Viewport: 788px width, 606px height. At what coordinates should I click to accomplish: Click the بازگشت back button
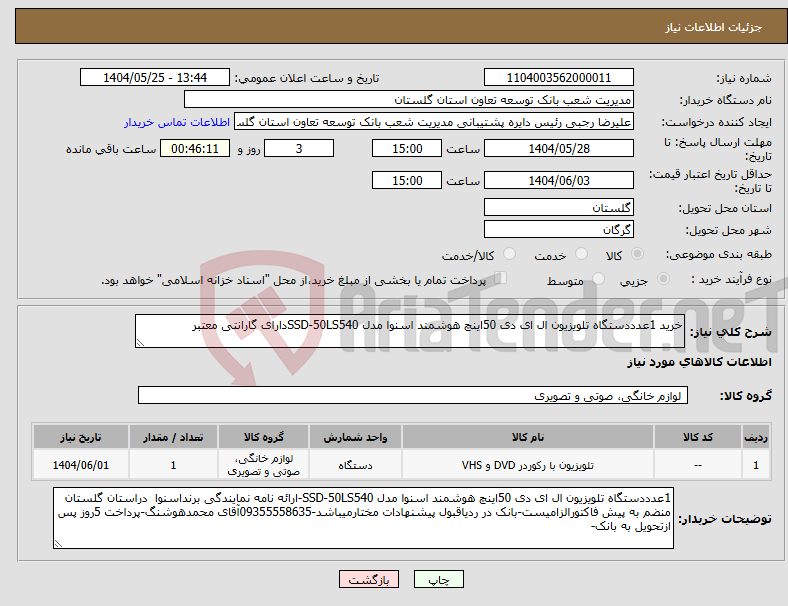369,579
